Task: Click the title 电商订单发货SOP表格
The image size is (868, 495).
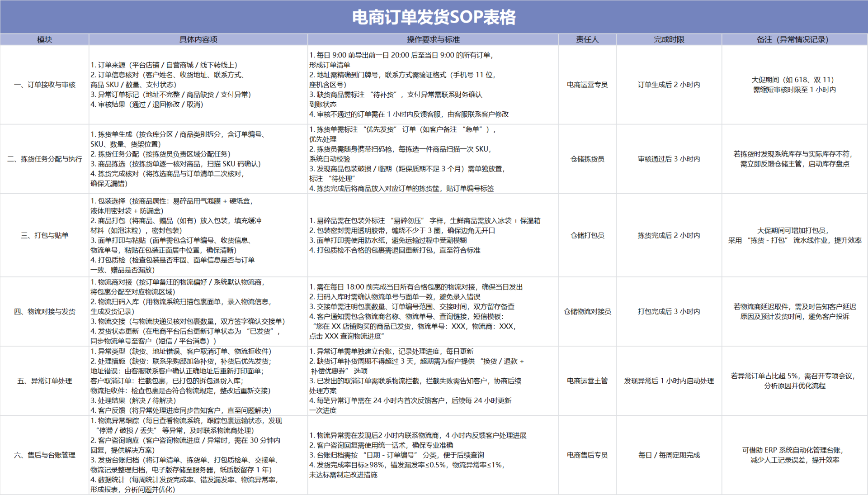Action: [x=434, y=16]
